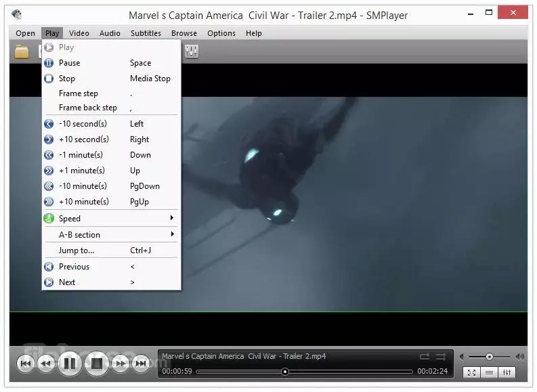Open the Subtitles menu
The width and height of the screenshot is (537, 392).
[146, 32]
